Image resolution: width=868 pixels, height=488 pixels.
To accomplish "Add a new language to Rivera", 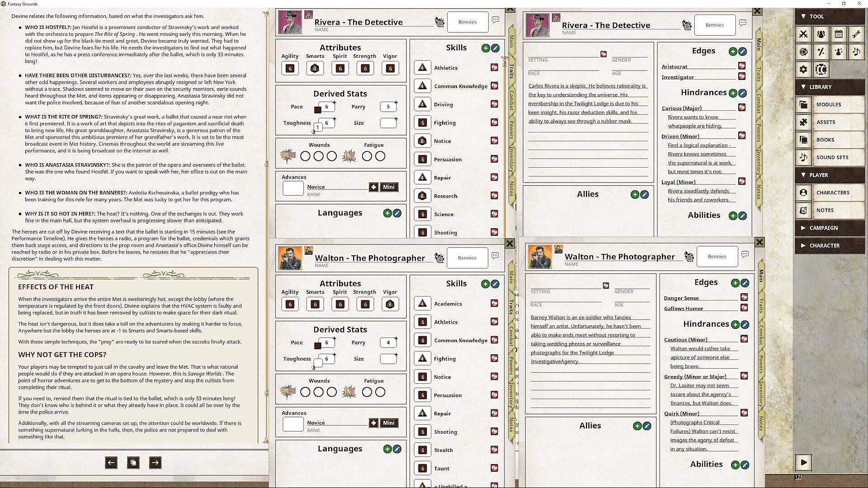I will point(387,213).
